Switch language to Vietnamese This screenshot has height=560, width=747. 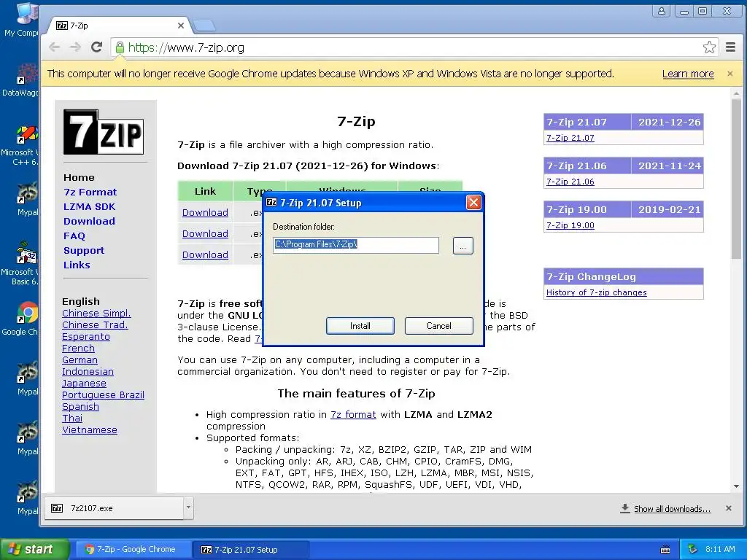tap(90, 430)
